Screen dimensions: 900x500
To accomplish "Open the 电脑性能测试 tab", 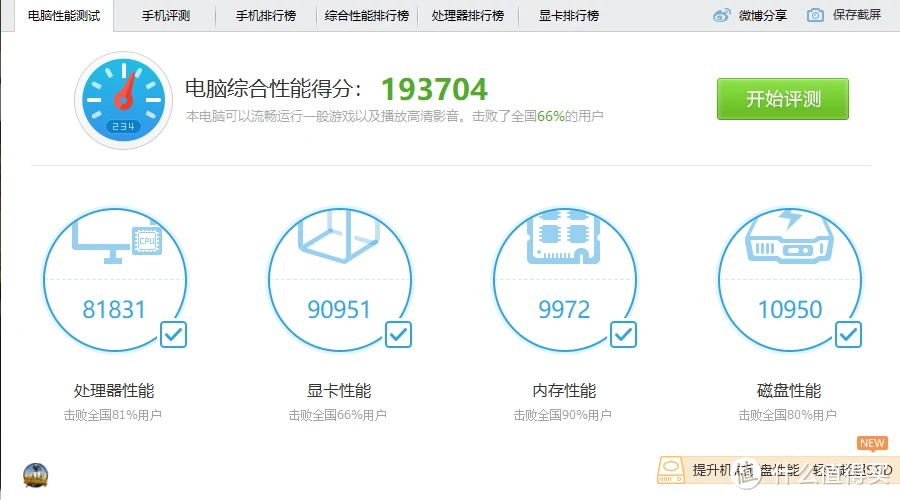I will click(x=64, y=15).
